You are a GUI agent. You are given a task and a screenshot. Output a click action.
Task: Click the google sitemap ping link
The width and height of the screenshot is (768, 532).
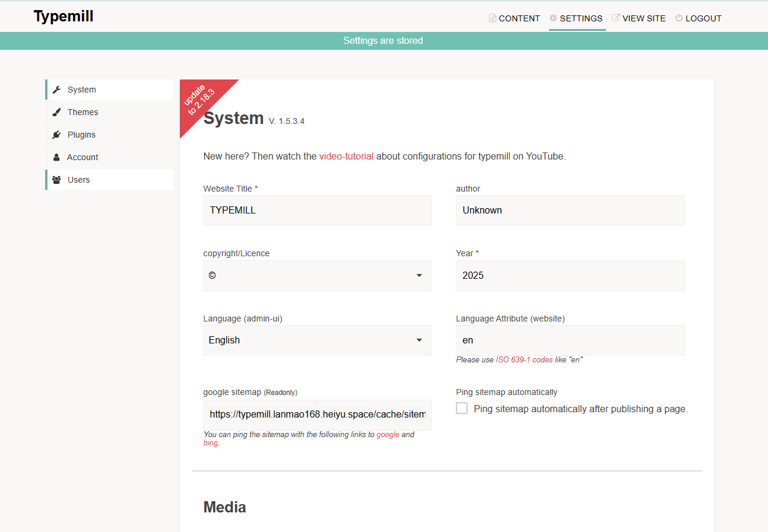point(388,435)
